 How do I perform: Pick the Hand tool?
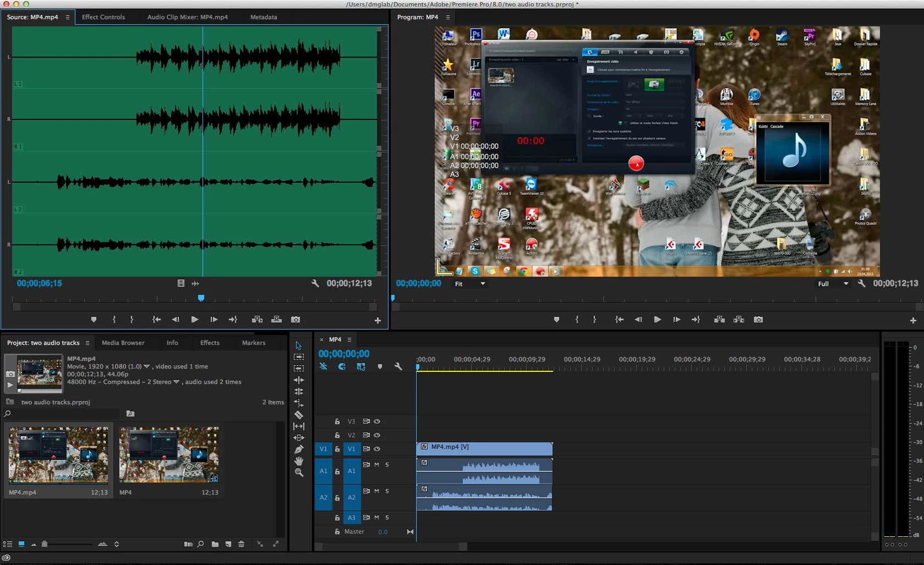299,461
